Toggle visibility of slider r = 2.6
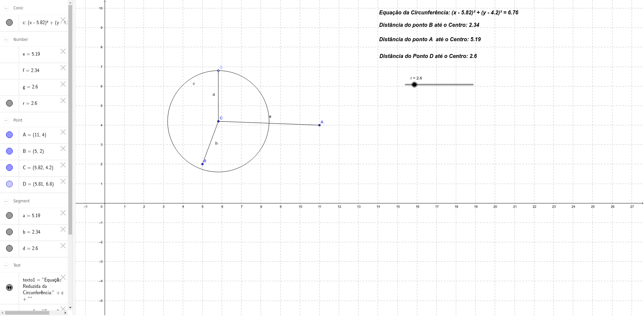 tap(9, 103)
